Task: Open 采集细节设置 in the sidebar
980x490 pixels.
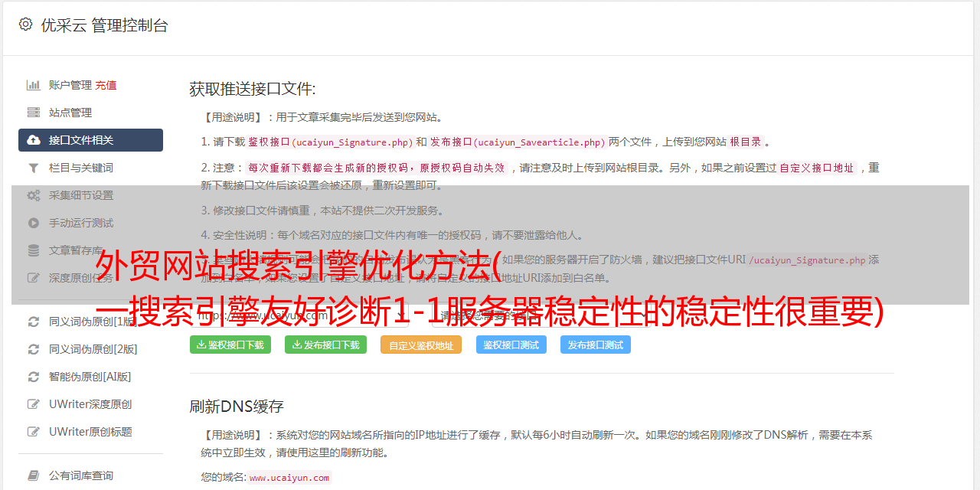Action: pos(81,195)
